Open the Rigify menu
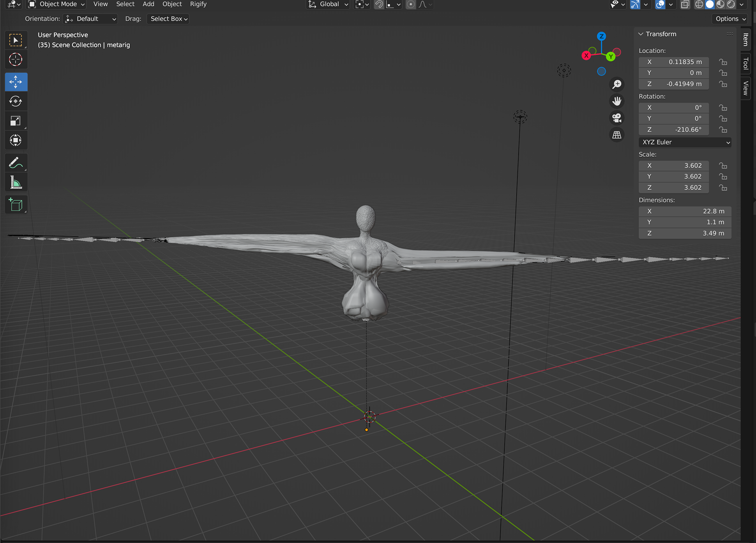This screenshot has height=543, width=756. [x=198, y=4]
